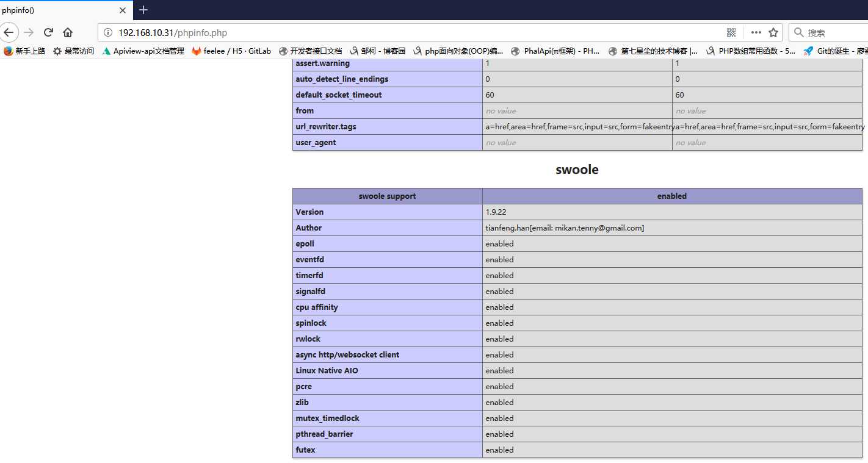Viewport: 868px width, 463px height.
Task: Open the Apiview-api文档管理 bookmark
Action: click(x=143, y=51)
